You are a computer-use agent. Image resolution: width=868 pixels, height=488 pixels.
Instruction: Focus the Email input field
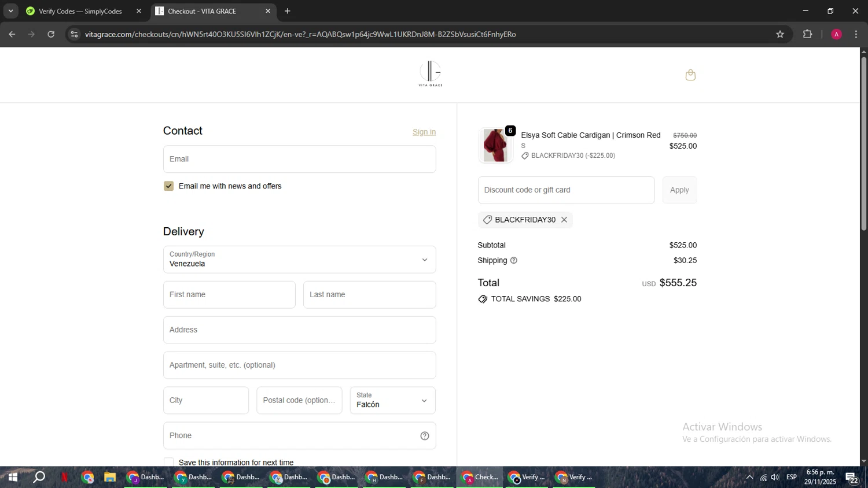click(299, 159)
